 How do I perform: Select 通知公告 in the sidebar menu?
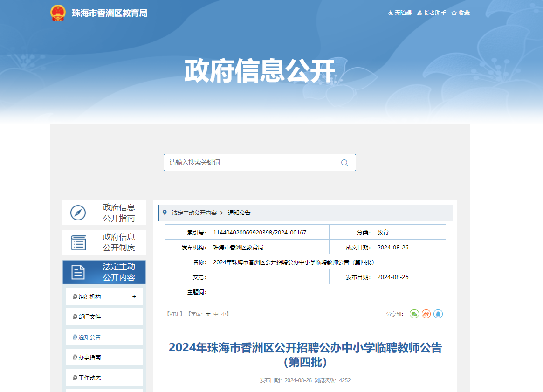(x=89, y=337)
